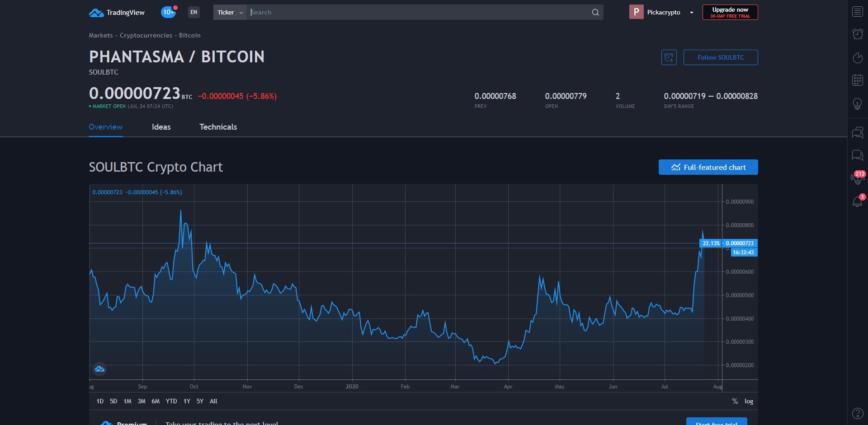Image resolution: width=868 pixels, height=425 pixels.
Task: Toggle log scale on chart
Action: click(749, 401)
